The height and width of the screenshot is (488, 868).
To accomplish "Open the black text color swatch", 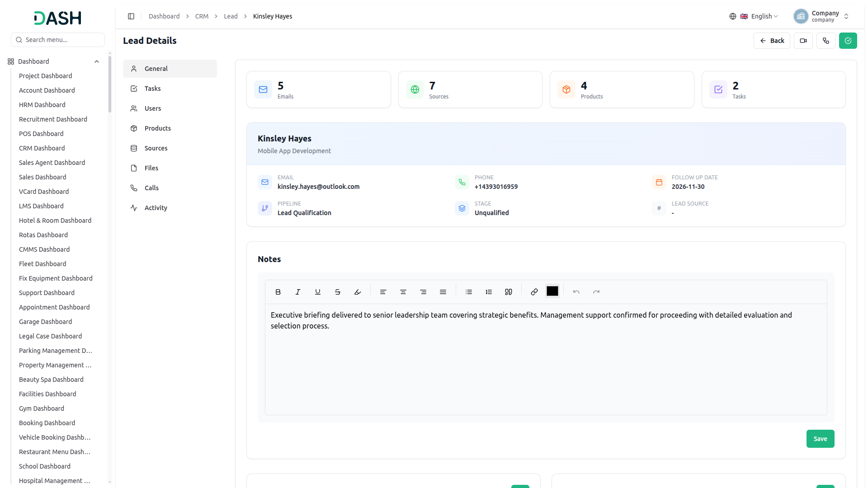I will 552,291.
